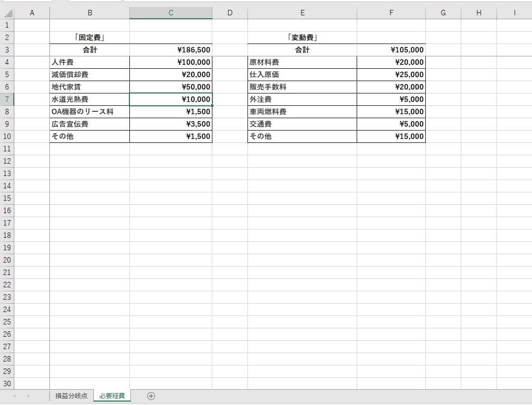Click the 人件費 label cell
Image resolution: width=532 pixels, height=405 pixels.
pyautogui.click(x=89, y=62)
